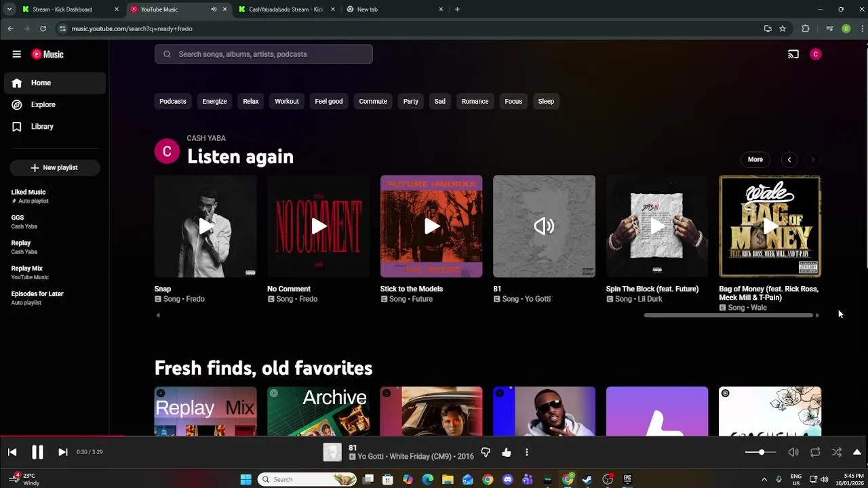Reload the page
868x488 pixels.
pos(43,28)
